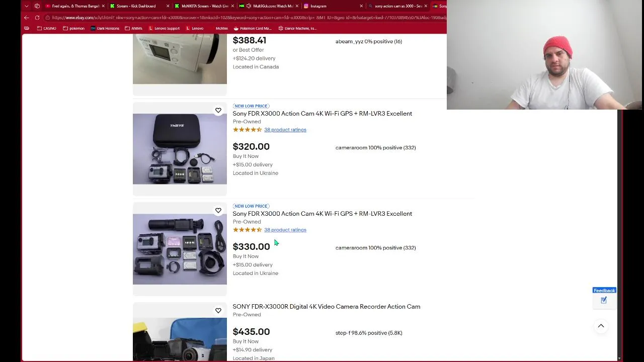Open Lenovo Support bookmark
Screen dimensions: 644x362
(x=164, y=28)
